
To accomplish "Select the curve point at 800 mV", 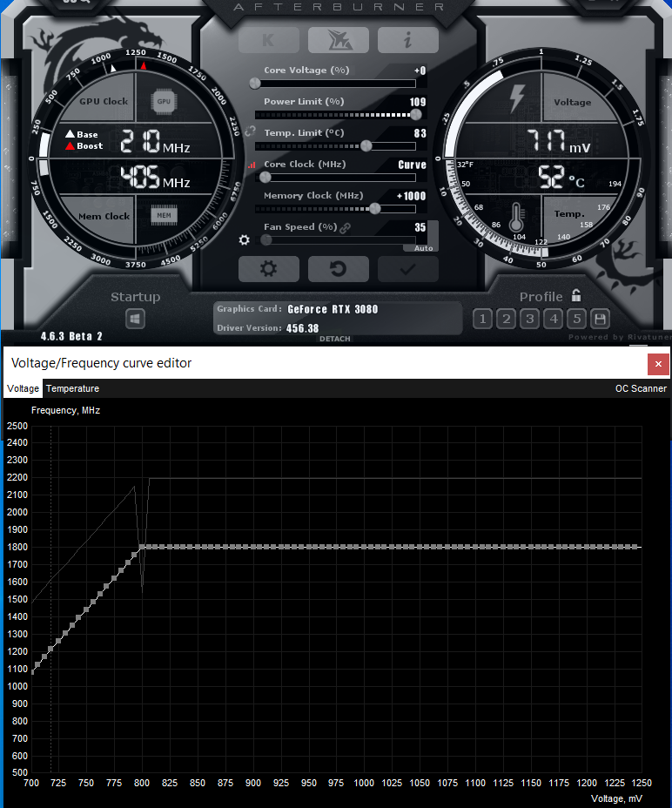I will (x=142, y=547).
